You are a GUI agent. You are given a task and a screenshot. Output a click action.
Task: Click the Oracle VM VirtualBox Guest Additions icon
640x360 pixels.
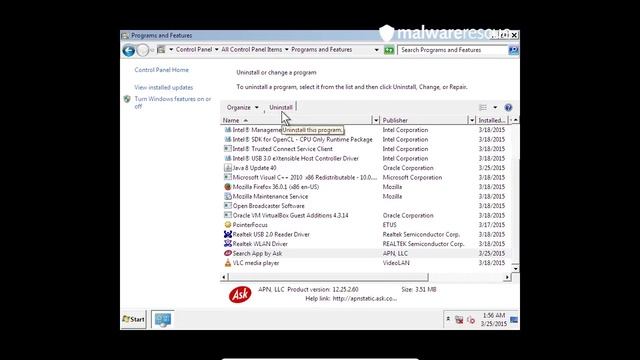[228, 215]
